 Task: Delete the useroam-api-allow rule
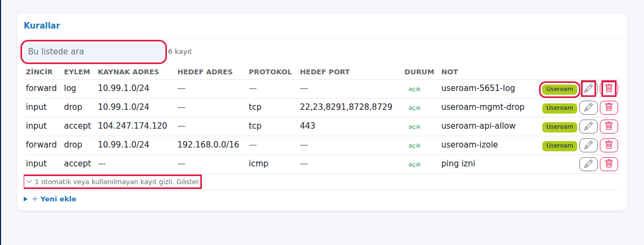click(x=609, y=127)
